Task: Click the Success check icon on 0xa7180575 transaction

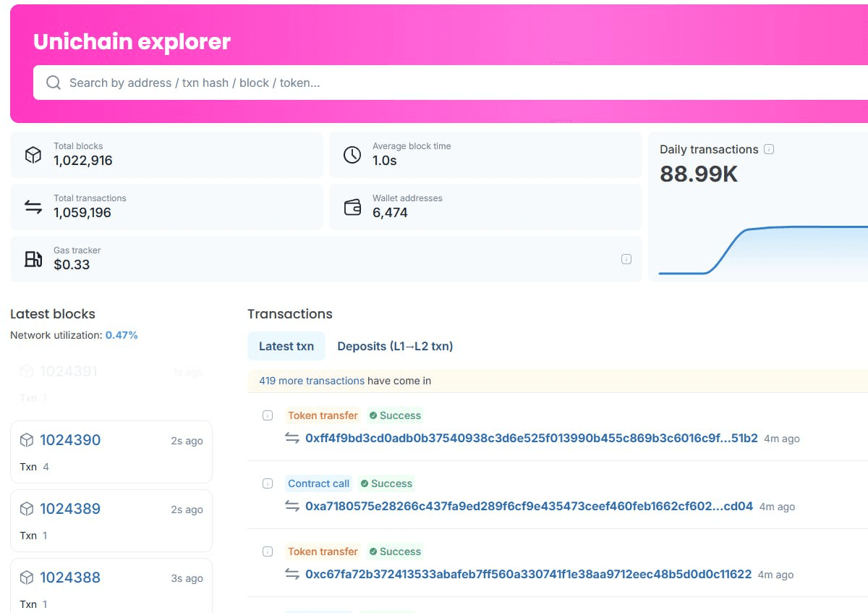Action: pyautogui.click(x=365, y=483)
